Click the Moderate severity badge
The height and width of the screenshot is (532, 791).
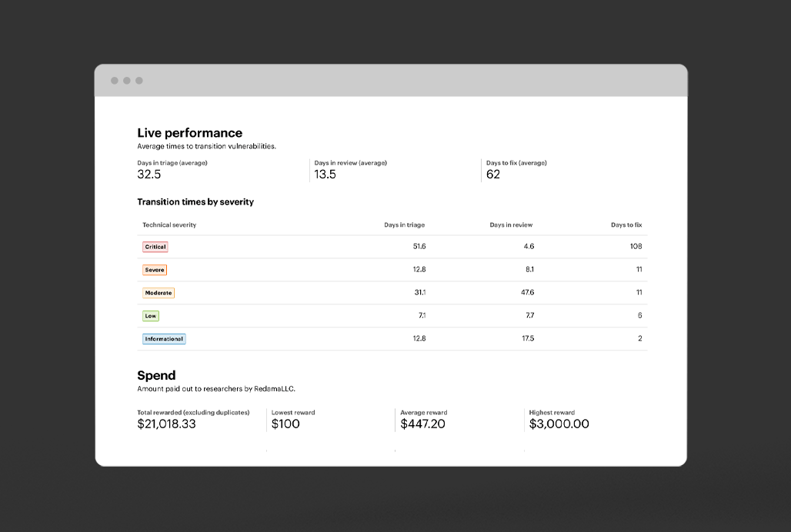coord(159,293)
